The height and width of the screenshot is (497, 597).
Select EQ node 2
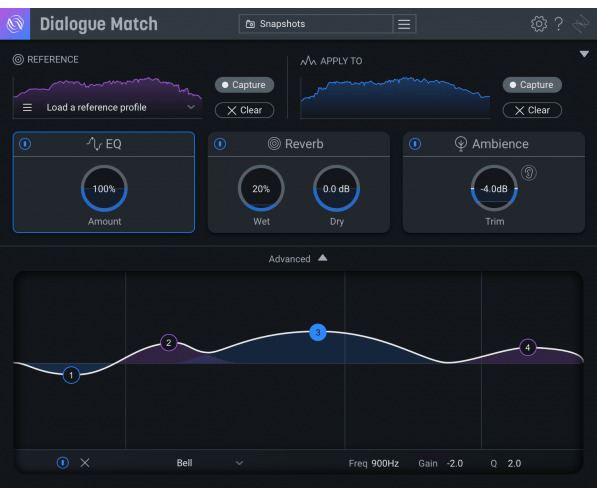[169, 343]
